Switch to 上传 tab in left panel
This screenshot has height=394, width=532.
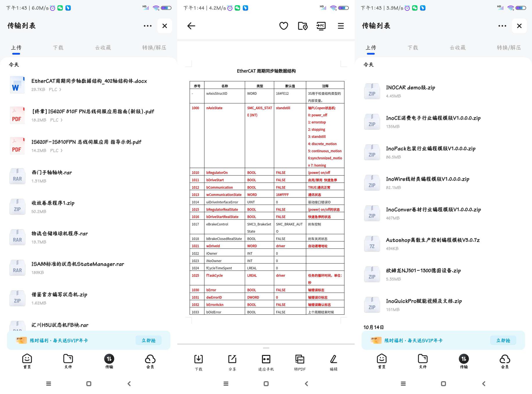[16, 48]
